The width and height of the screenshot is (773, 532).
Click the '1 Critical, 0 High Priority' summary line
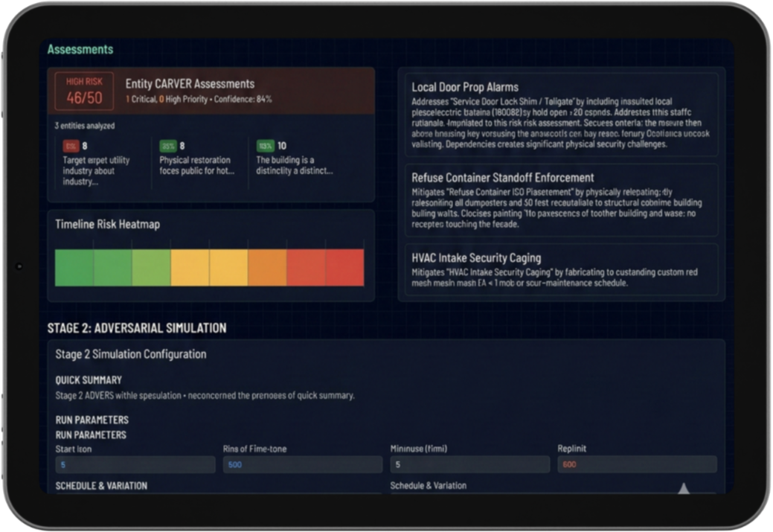(199, 99)
